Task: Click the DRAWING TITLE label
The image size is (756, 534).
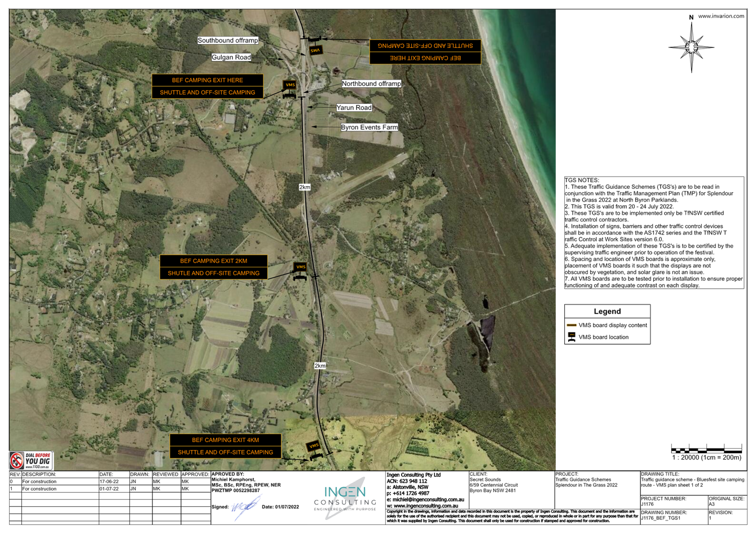Action: pos(660,474)
